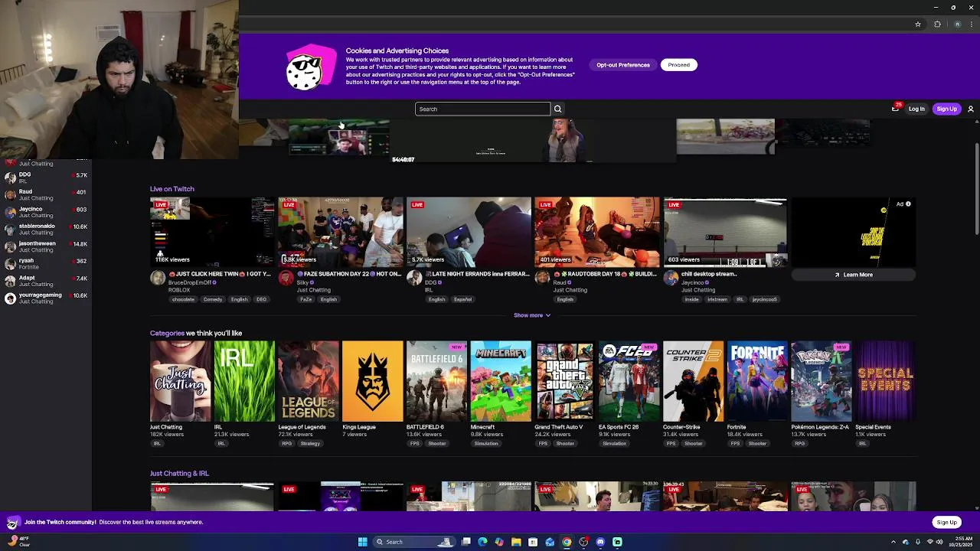Open the volume control in the system tray
The image size is (980, 551).
click(x=939, y=542)
